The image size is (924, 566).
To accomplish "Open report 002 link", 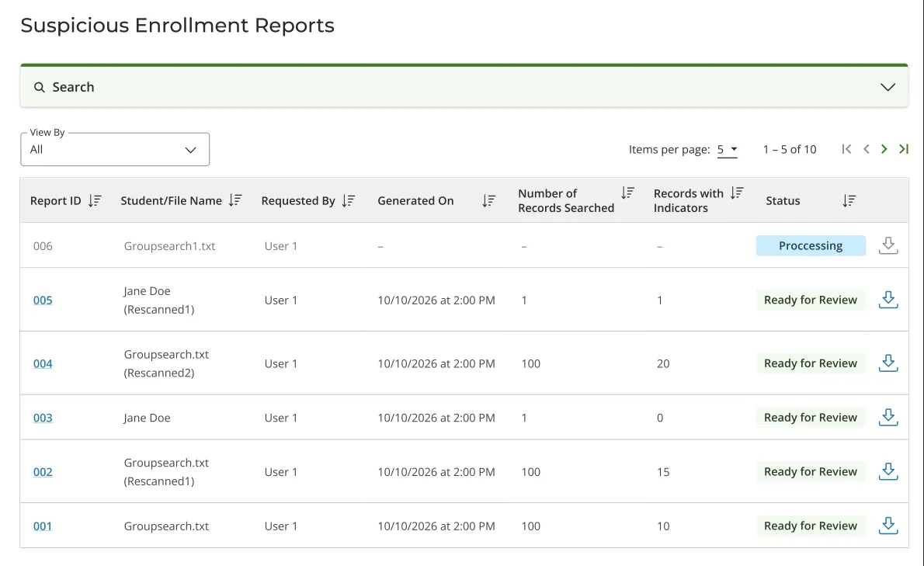I will pos(43,472).
